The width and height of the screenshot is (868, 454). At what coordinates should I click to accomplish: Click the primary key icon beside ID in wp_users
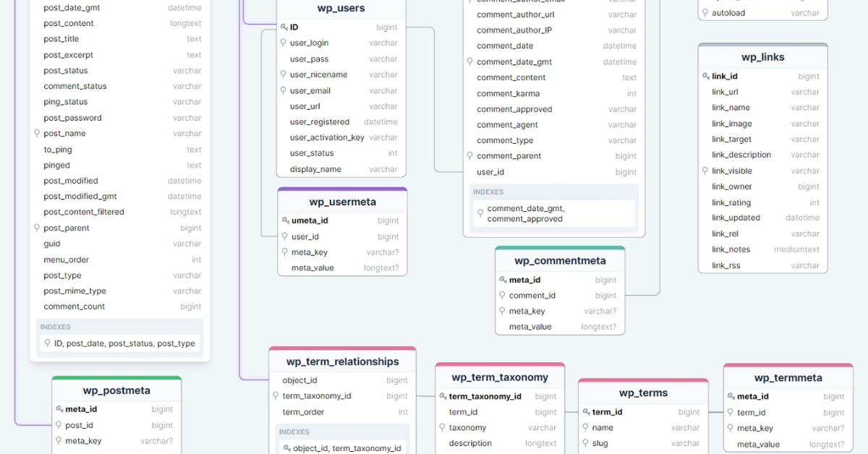[284, 27]
